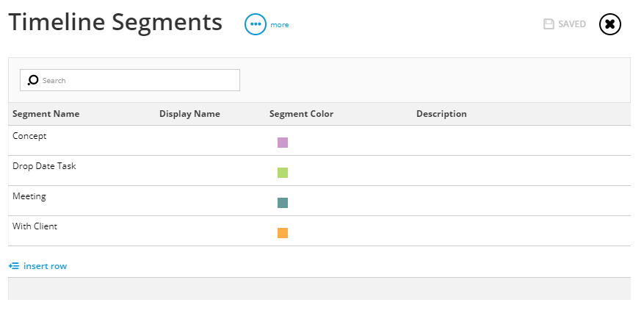
Task: Click the magnifier icon in search box
Action: (33, 80)
